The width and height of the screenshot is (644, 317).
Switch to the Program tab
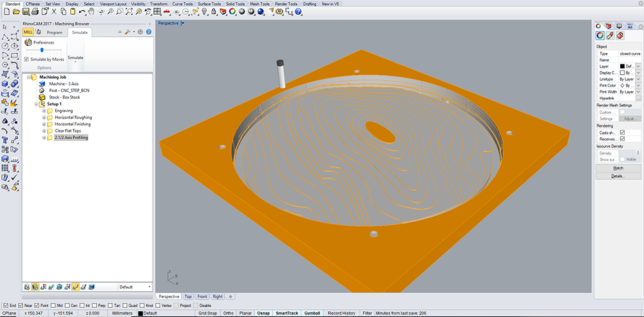(55, 32)
